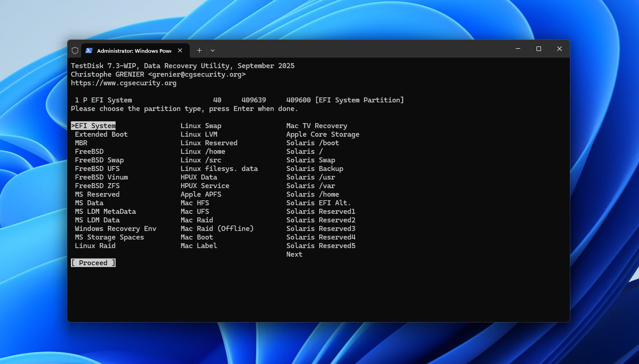Screen dimensions: 639x364
Task: Pick the Solaris Backup entry
Action: point(315,169)
